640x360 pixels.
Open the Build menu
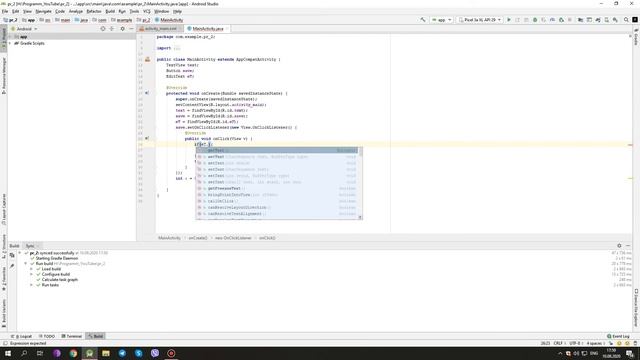point(110,11)
